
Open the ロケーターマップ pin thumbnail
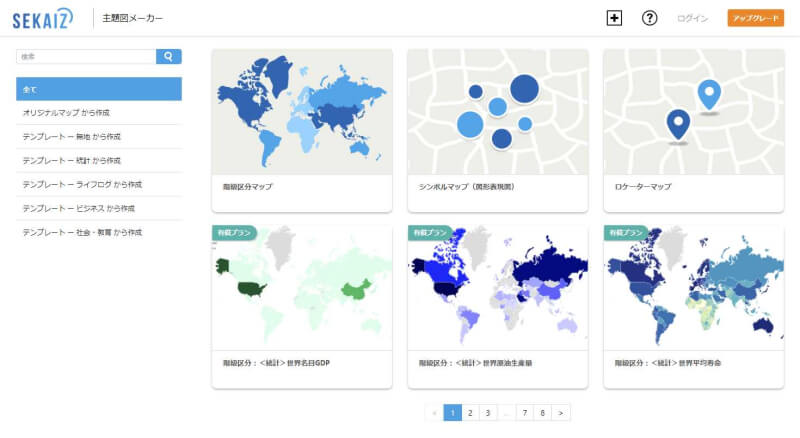coord(693,111)
